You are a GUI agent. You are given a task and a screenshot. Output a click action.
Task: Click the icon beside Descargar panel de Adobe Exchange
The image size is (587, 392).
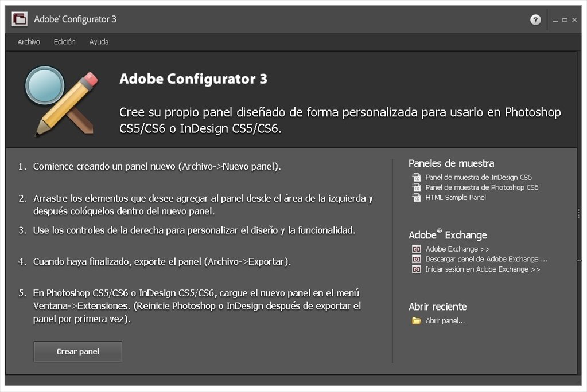click(416, 259)
